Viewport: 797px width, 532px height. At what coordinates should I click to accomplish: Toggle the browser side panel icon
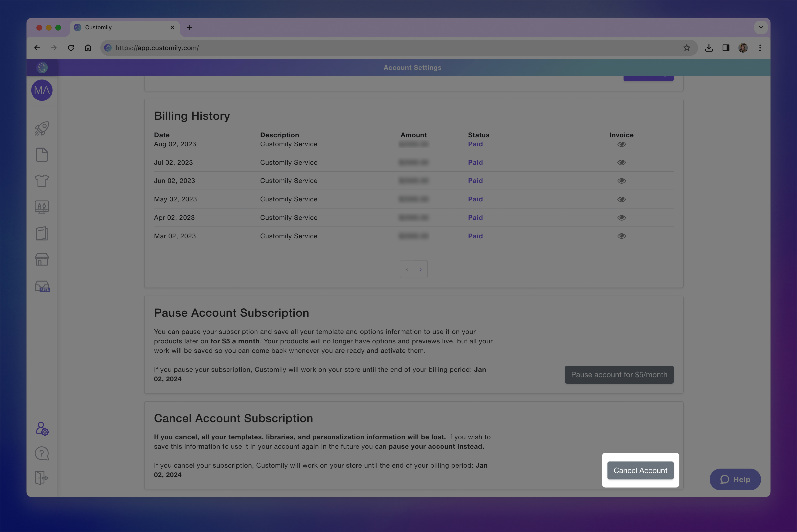coord(726,48)
